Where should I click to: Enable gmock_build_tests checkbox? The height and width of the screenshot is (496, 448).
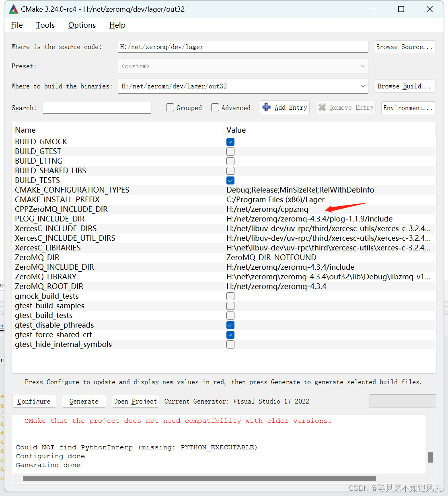click(230, 296)
